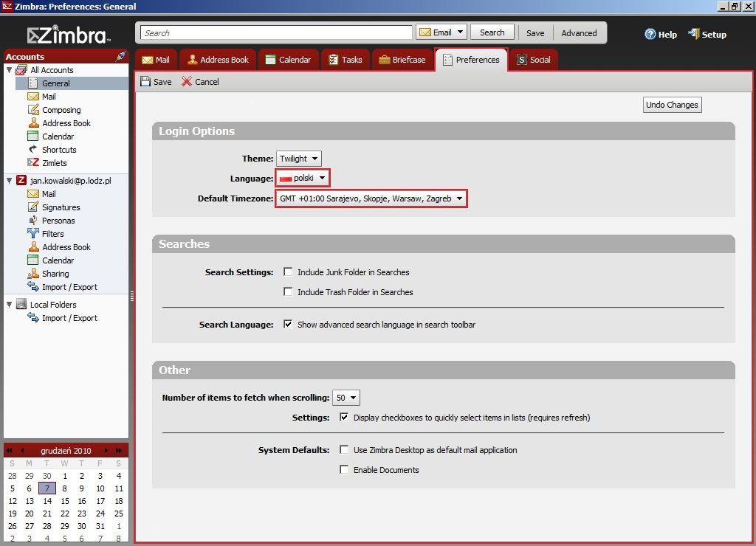This screenshot has width=756, height=546.
Task: Click the grudzień 2010 month label
Action: click(66, 451)
